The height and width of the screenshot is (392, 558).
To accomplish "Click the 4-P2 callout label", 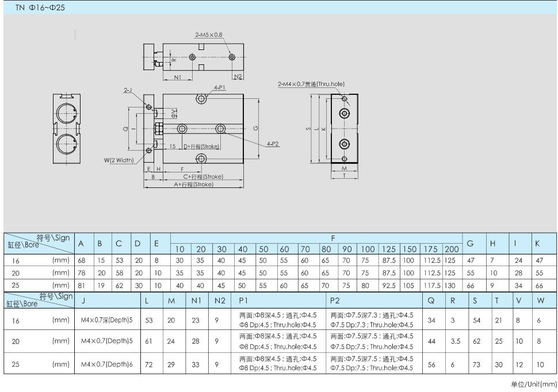I will click(x=273, y=143).
